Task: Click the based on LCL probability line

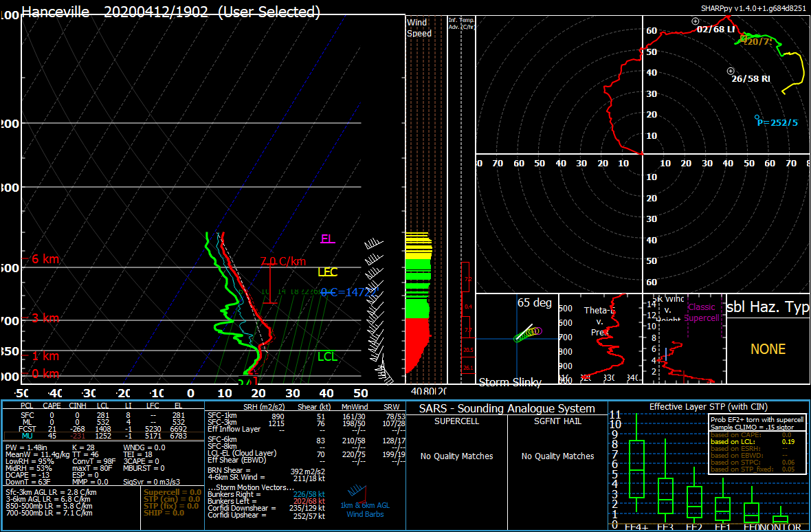Action: click(753, 441)
